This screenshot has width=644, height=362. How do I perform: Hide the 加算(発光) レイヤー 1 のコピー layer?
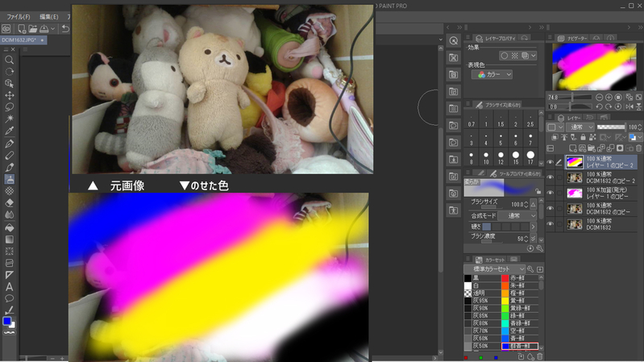pyautogui.click(x=550, y=193)
